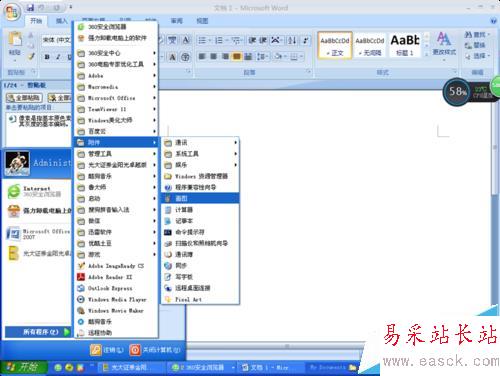The width and height of the screenshot is (500, 376).
Task: Expand 系统工具 submenu
Action: click(200, 154)
